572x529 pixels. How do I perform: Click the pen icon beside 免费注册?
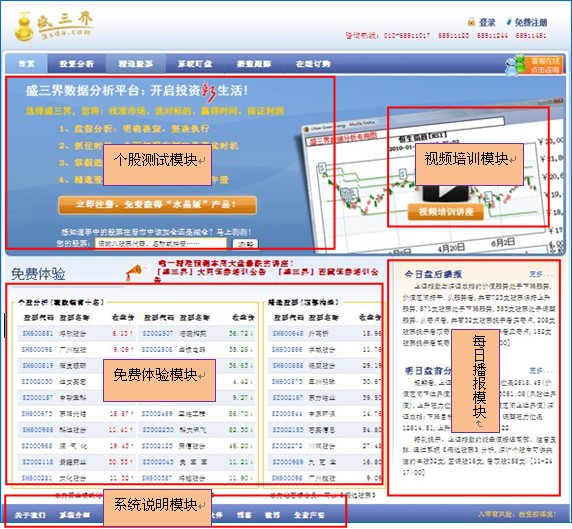(509, 22)
